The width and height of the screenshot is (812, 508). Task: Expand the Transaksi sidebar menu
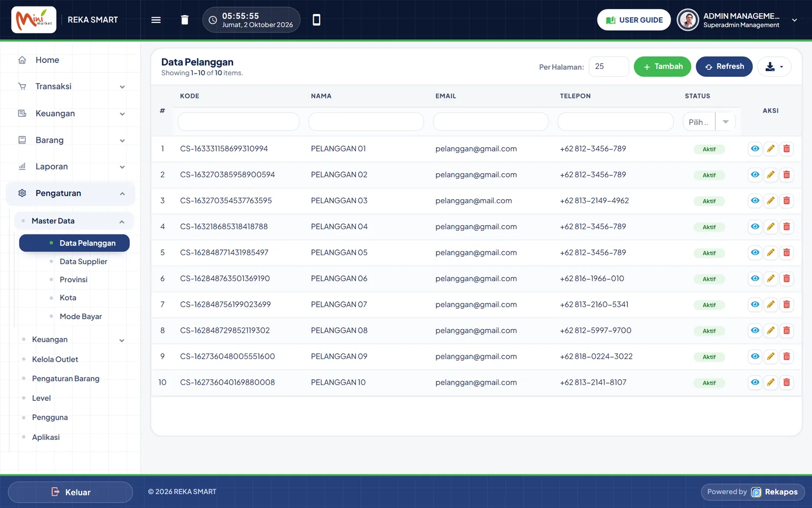71,86
